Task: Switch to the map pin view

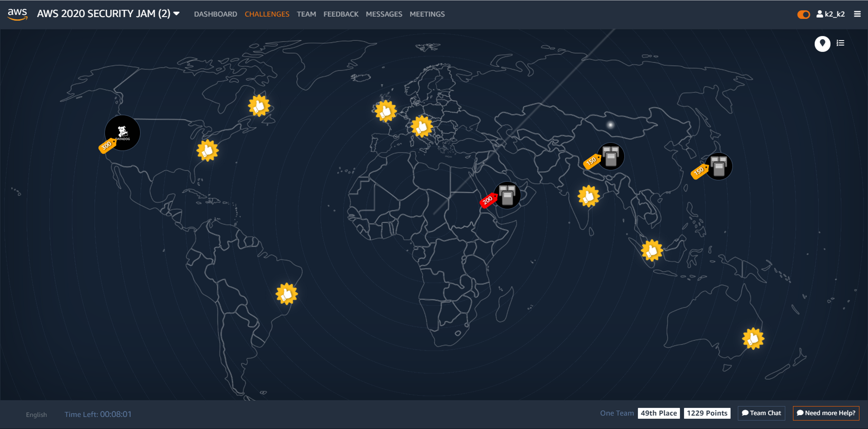Action: (822, 43)
